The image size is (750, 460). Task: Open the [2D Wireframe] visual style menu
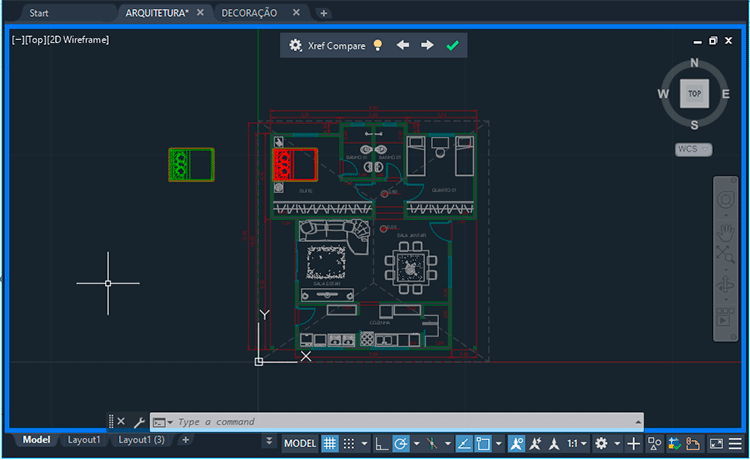pyautogui.click(x=78, y=40)
